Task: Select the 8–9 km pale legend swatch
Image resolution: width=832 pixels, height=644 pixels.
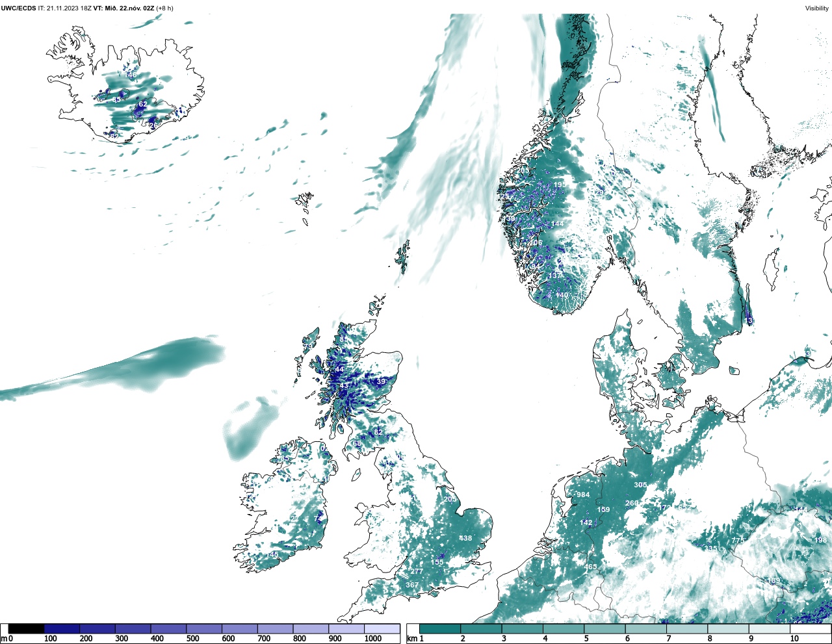Action: pyautogui.click(x=728, y=628)
